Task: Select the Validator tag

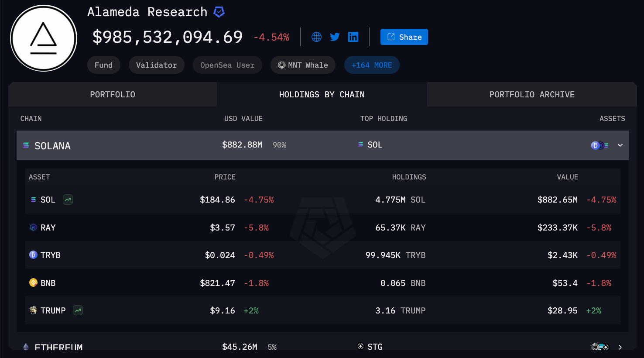Action: [x=156, y=65]
